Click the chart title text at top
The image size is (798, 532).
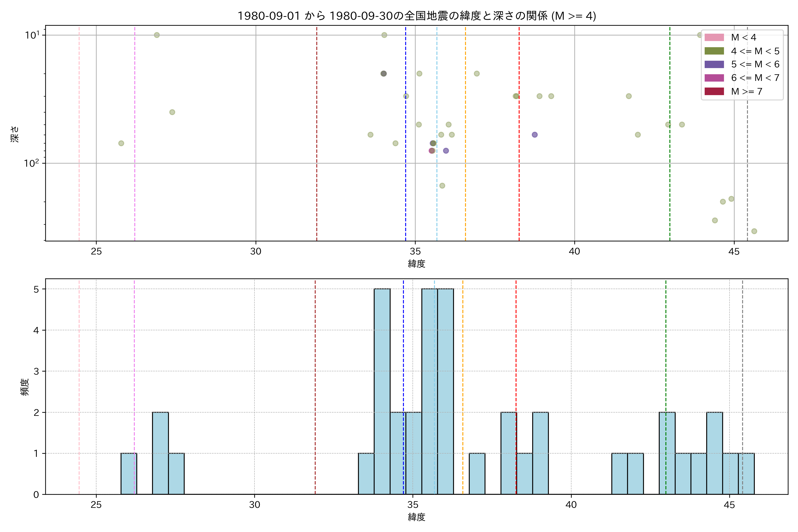[x=416, y=16]
